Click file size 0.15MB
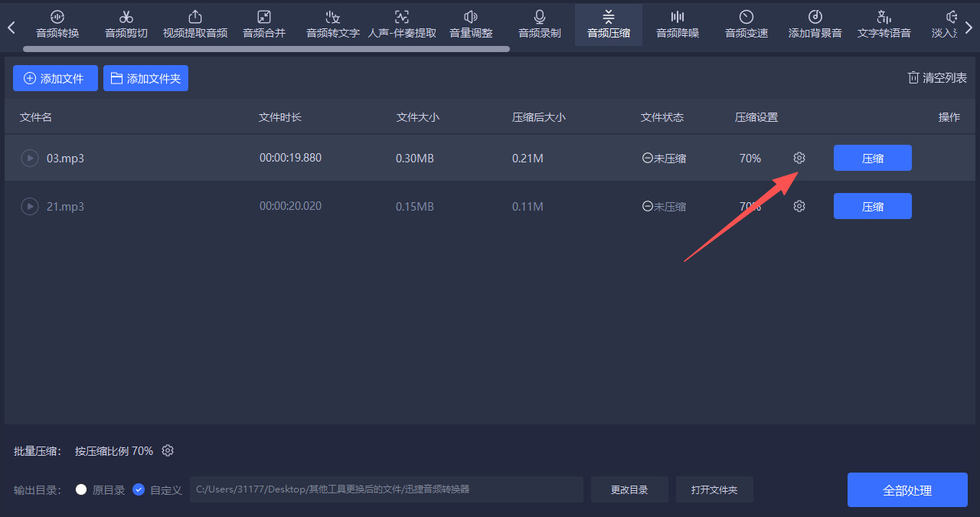Image resolution: width=980 pixels, height=517 pixels. tap(415, 206)
